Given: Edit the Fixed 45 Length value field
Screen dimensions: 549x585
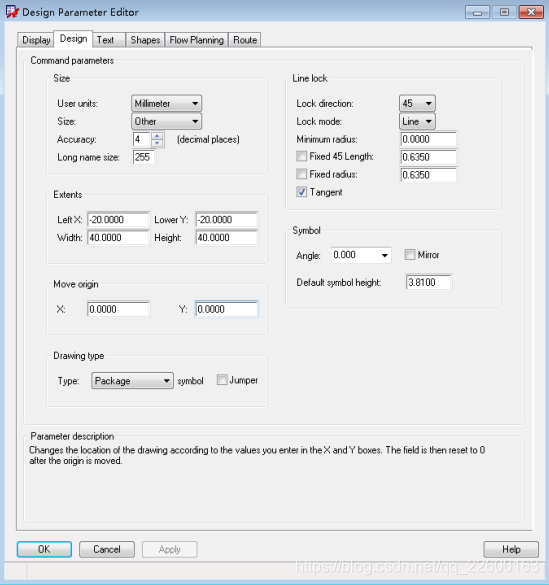Looking at the screenshot, I should click(x=429, y=157).
